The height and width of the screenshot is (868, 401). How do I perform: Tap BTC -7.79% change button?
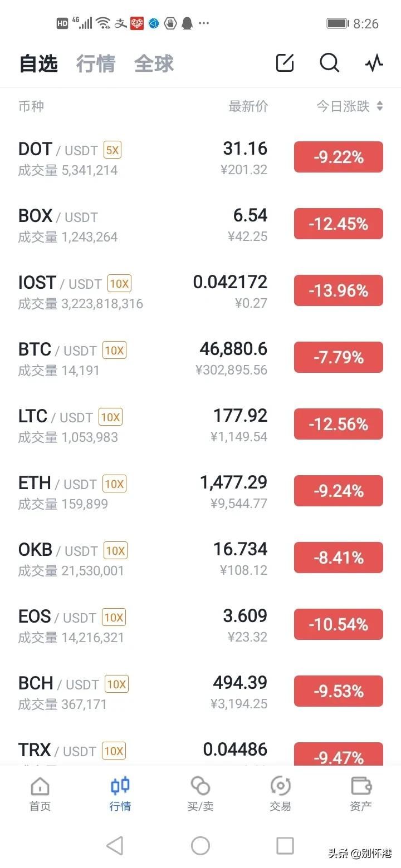point(339,357)
